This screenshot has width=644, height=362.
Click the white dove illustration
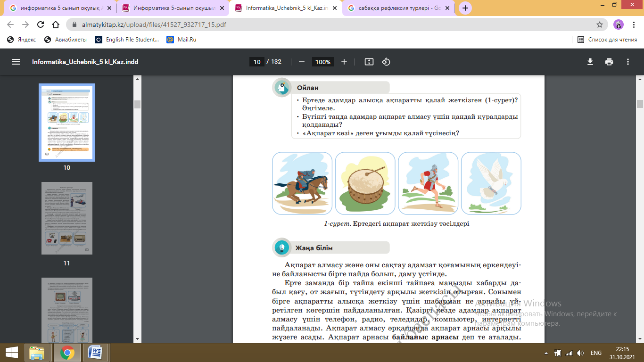click(491, 183)
